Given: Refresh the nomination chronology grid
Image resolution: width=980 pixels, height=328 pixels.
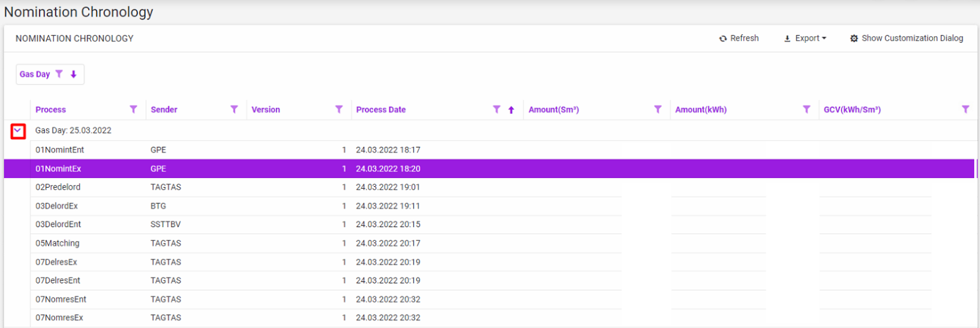Looking at the screenshot, I should click(738, 38).
